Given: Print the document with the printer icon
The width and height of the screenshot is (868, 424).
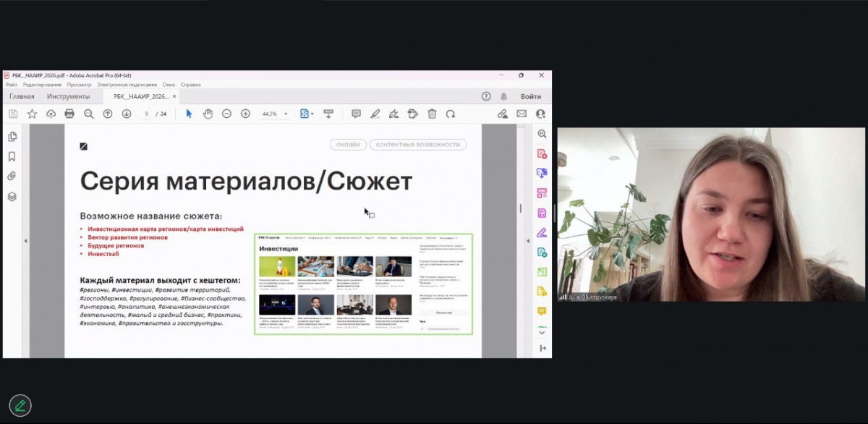Looking at the screenshot, I should point(69,114).
